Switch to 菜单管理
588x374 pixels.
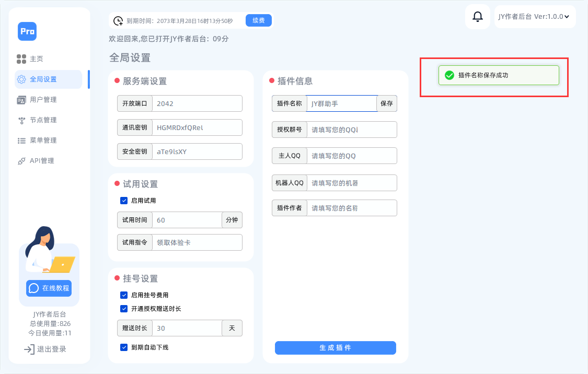tap(21, 140)
